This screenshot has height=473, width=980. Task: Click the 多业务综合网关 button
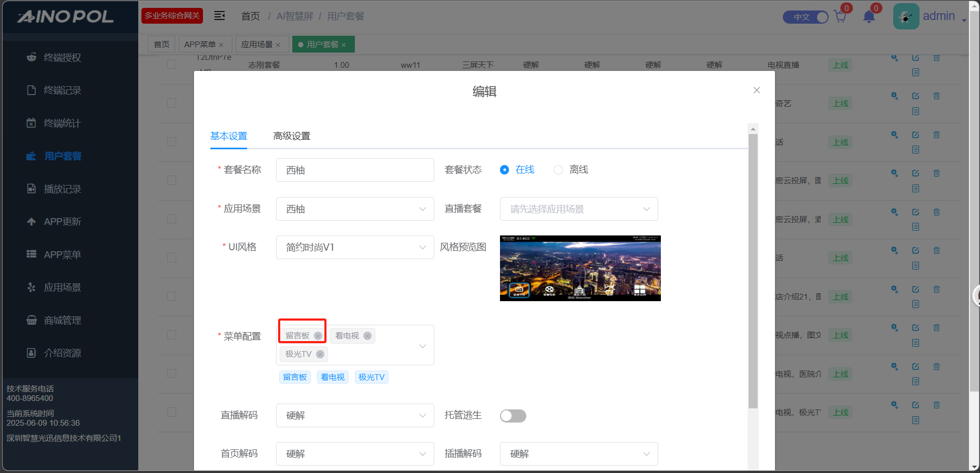172,16
